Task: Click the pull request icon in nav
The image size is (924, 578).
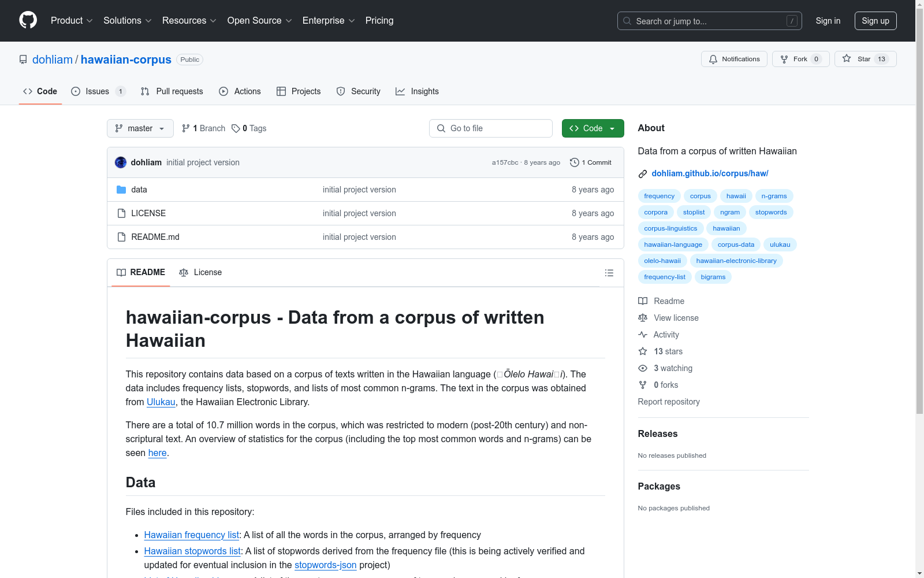Action: (x=145, y=91)
